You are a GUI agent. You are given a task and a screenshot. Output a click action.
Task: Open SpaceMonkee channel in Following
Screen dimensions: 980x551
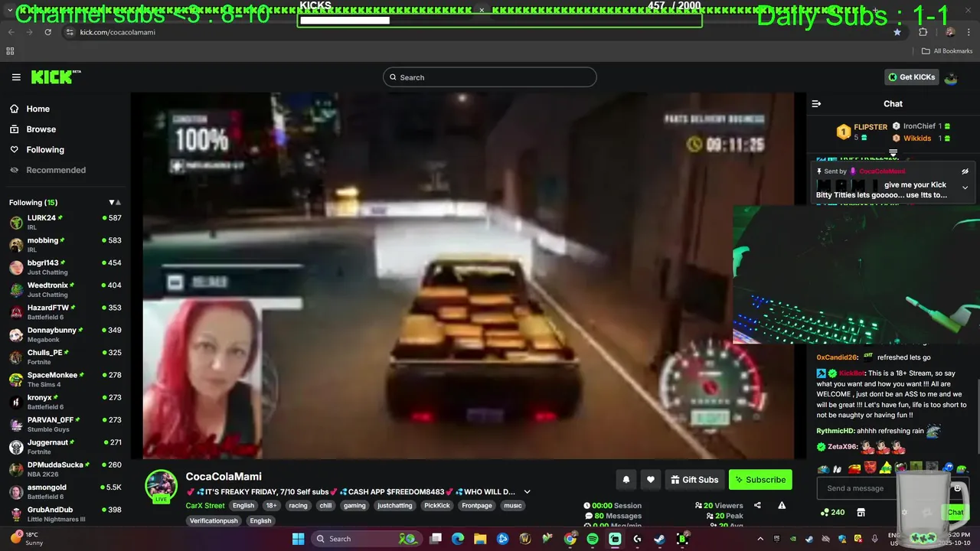pos(65,380)
